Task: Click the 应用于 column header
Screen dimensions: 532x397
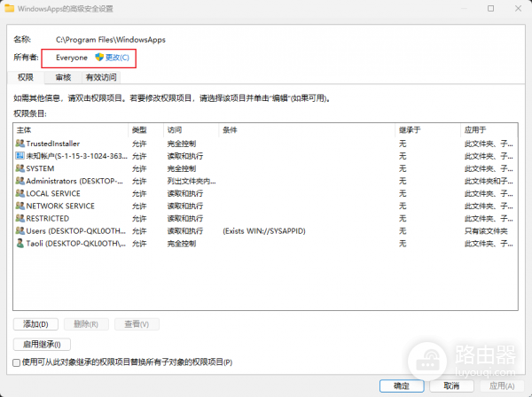Action: tap(489, 130)
